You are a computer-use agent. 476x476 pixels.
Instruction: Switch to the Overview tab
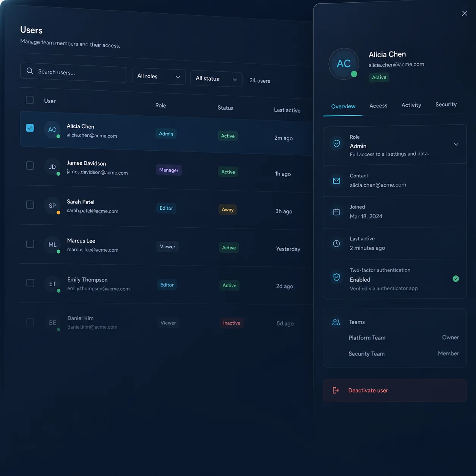pos(343,106)
